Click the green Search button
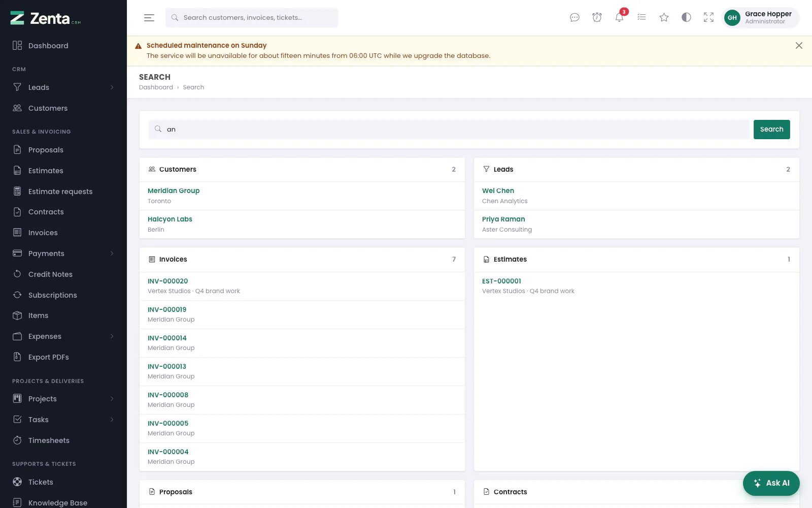This screenshot has height=508, width=812. (x=771, y=130)
